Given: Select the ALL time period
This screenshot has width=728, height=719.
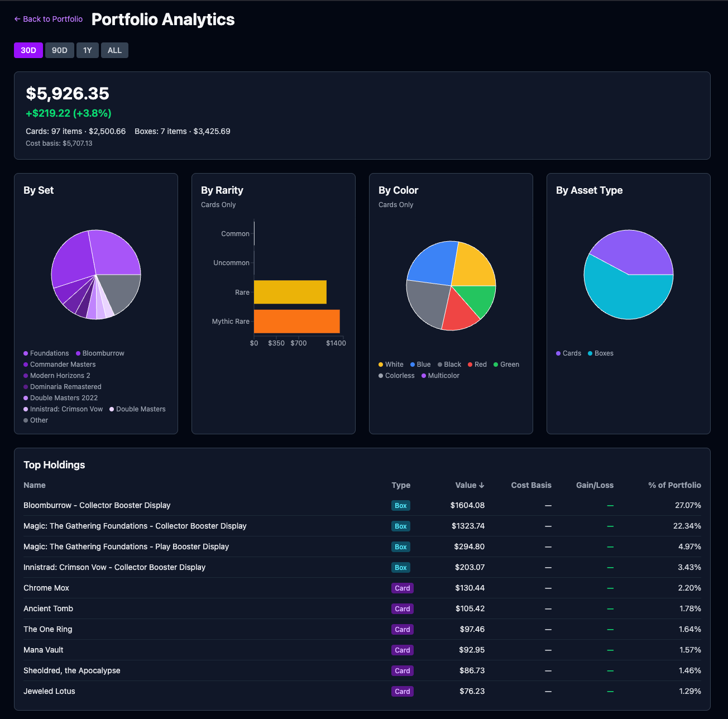Looking at the screenshot, I should [114, 50].
